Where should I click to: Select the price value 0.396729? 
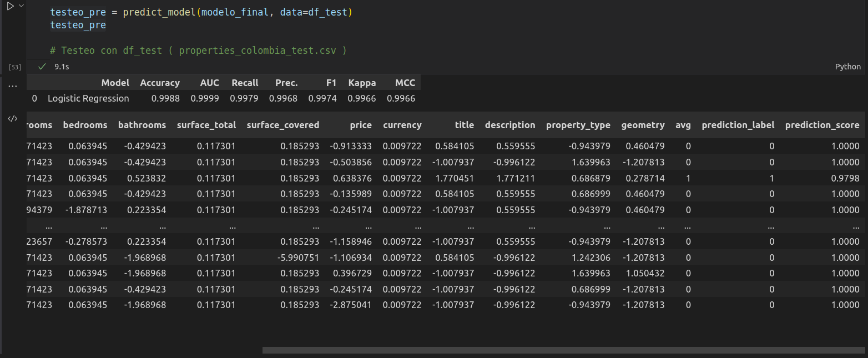click(352, 273)
